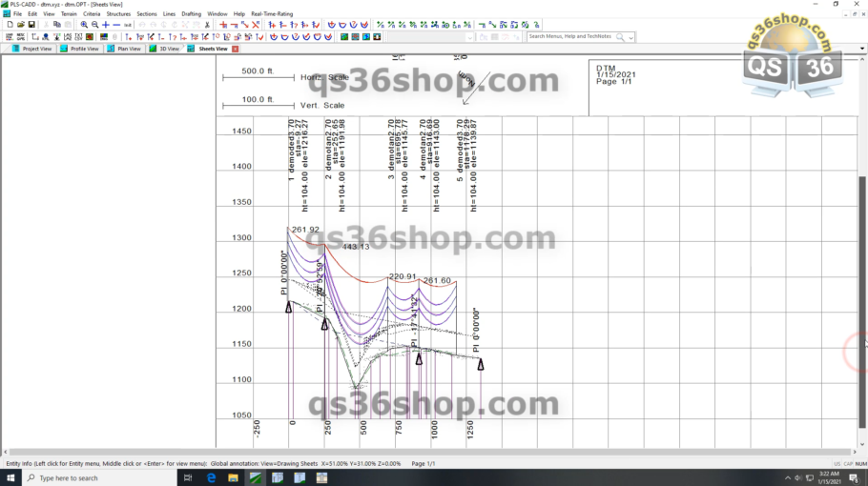This screenshot has height=486, width=868.
Task: Click the scroll left arrow of horizontal scrollbar
Action: tap(5, 452)
